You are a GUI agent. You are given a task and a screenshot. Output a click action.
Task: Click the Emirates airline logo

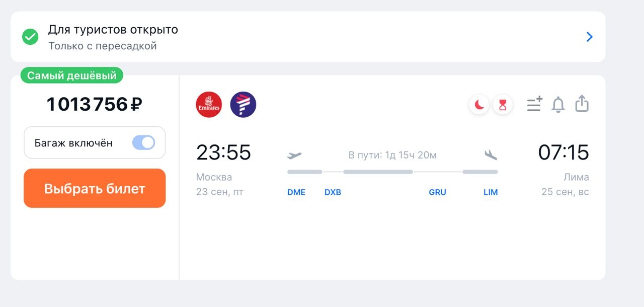pyautogui.click(x=209, y=105)
